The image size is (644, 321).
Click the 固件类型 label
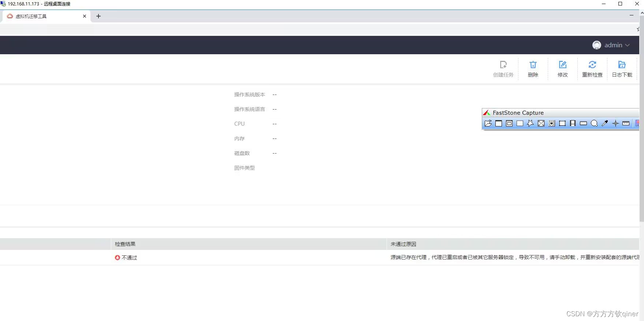click(x=245, y=168)
